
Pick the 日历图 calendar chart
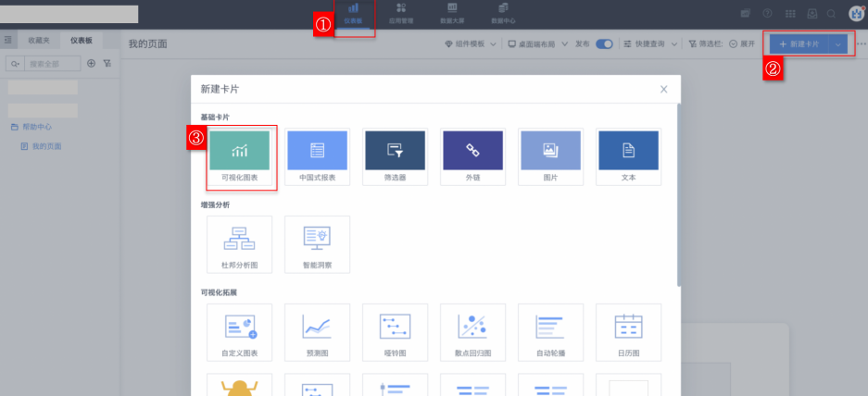628,332
